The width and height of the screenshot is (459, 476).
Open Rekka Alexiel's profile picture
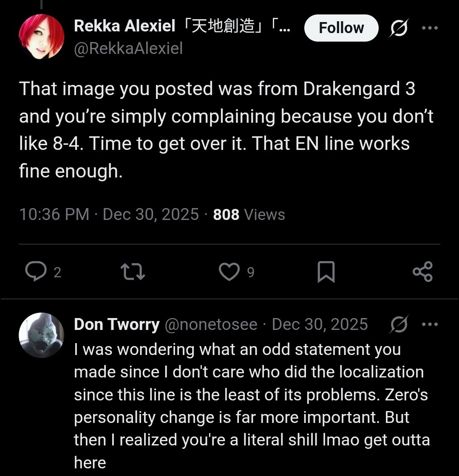(x=41, y=37)
